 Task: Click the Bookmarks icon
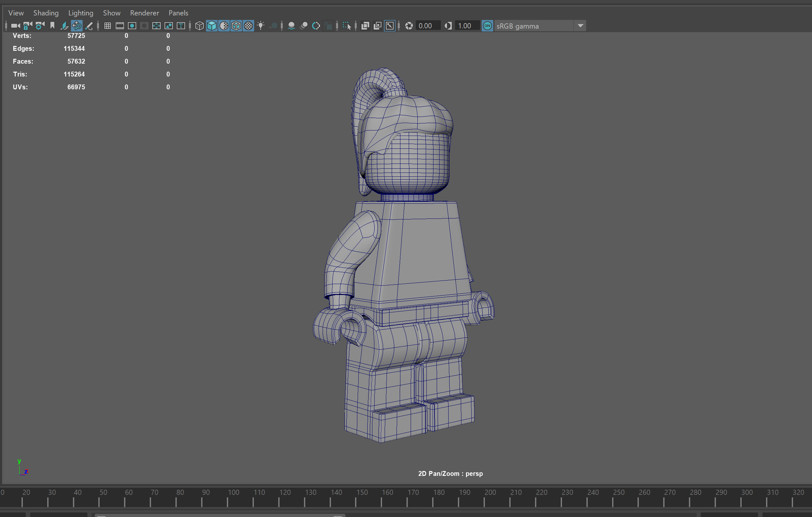(x=52, y=26)
